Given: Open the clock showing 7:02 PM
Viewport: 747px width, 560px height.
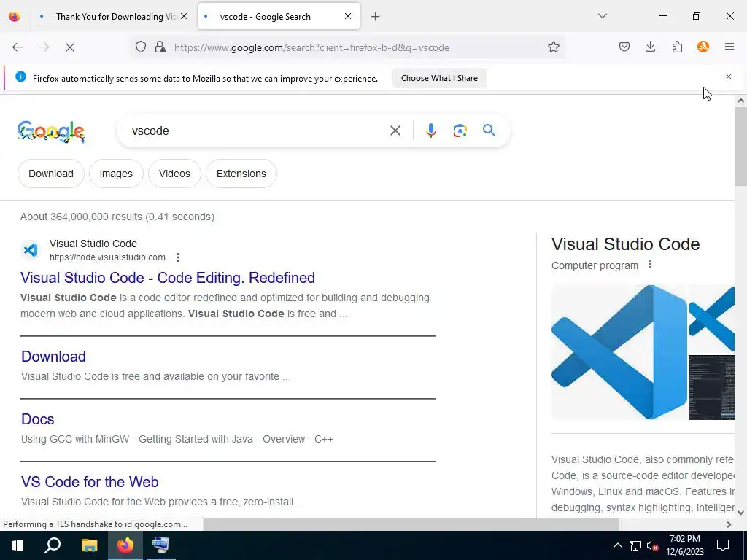Looking at the screenshot, I should 684,545.
